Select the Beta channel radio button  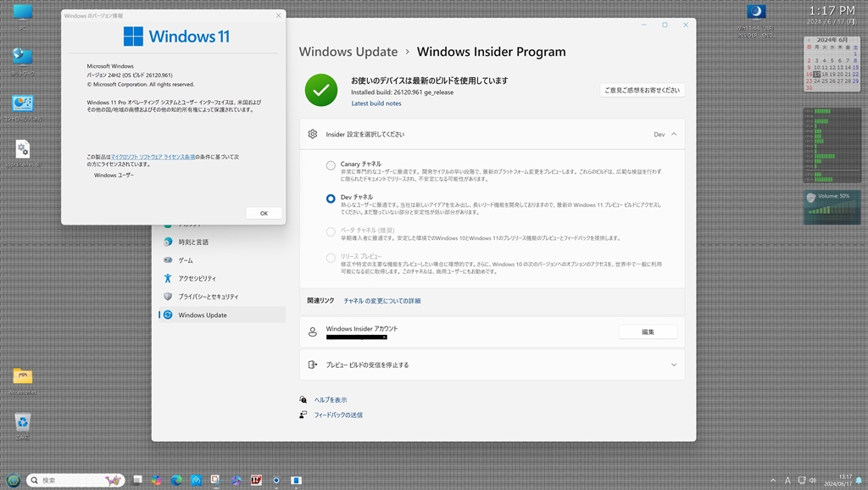coord(331,231)
